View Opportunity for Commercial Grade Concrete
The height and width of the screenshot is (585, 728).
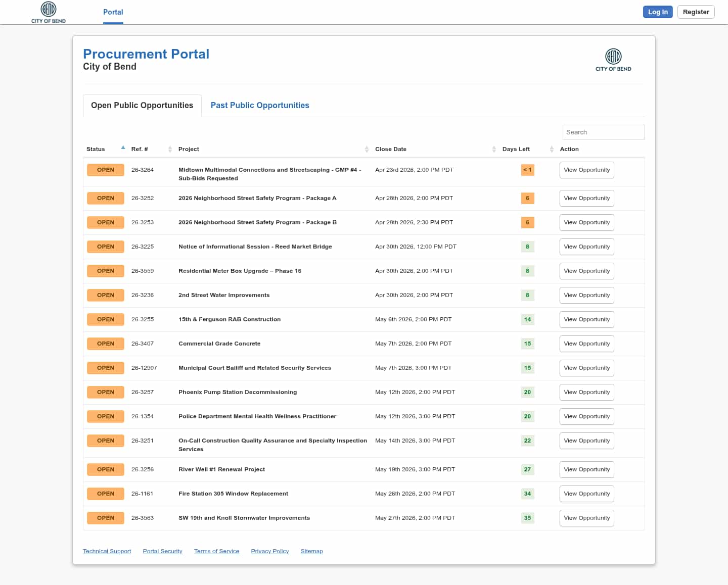(x=586, y=344)
